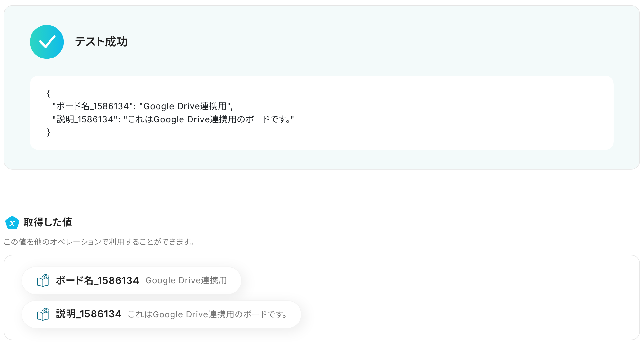This screenshot has height=345, width=644.
Task: Click the closing brace in JSON output
Action: [49, 132]
